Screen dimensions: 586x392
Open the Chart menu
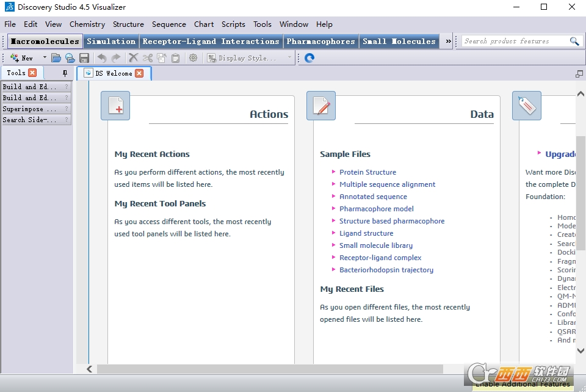point(204,24)
